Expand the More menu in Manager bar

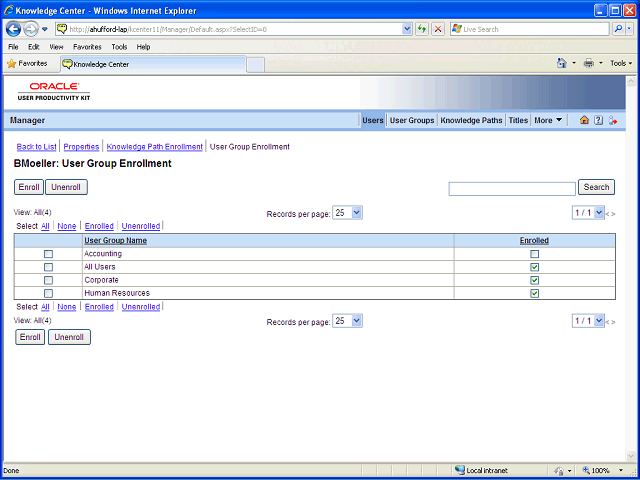[548, 120]
